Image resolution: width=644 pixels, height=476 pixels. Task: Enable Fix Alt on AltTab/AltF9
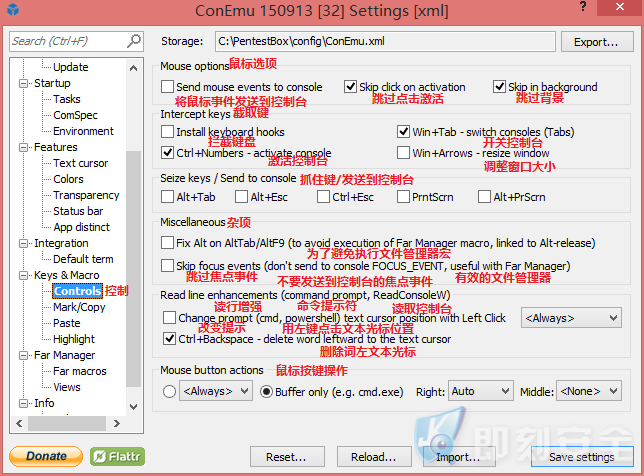click(167, 243)
